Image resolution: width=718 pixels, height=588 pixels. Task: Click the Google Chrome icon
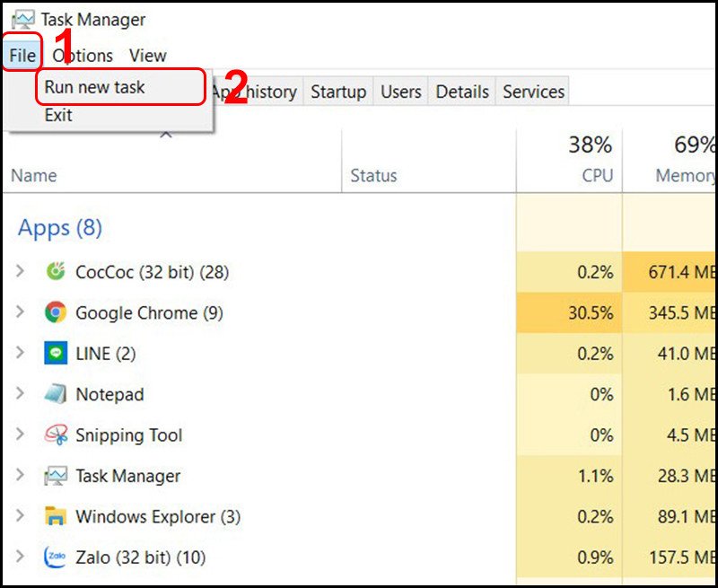pyautogui.click(x=54, y=312)
